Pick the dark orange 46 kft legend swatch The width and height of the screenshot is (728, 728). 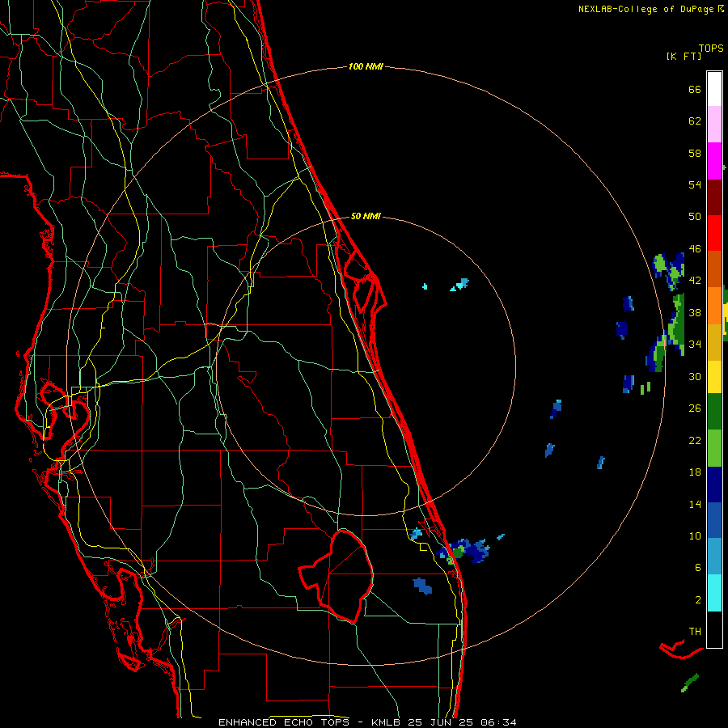pyautogui.click(x=714, y=269)
